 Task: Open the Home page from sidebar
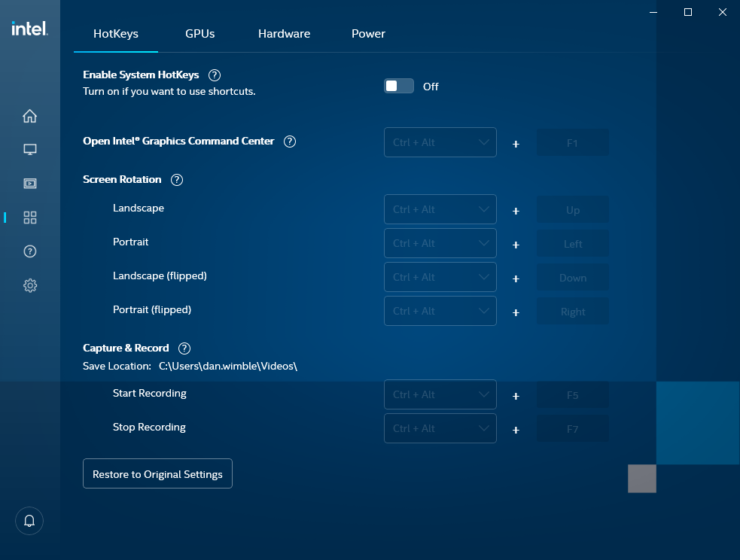(29, 116)
